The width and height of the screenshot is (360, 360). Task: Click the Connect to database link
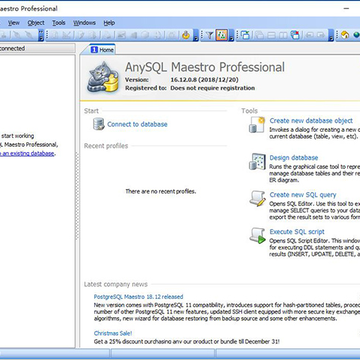(137, 124)
